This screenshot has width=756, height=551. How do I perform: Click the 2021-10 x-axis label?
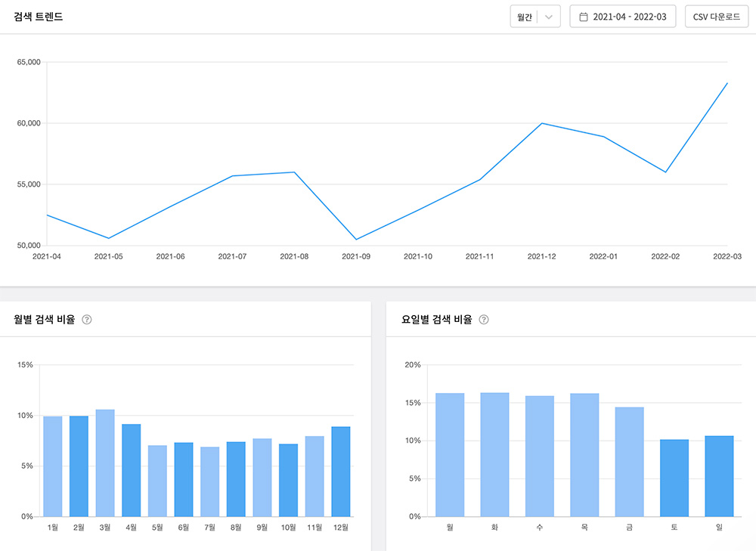418,256
